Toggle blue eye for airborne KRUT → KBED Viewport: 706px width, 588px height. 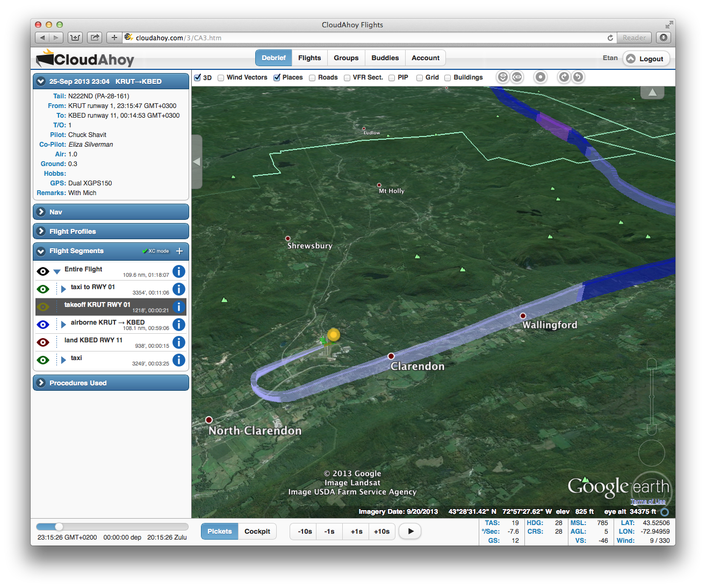pos(43,325)
